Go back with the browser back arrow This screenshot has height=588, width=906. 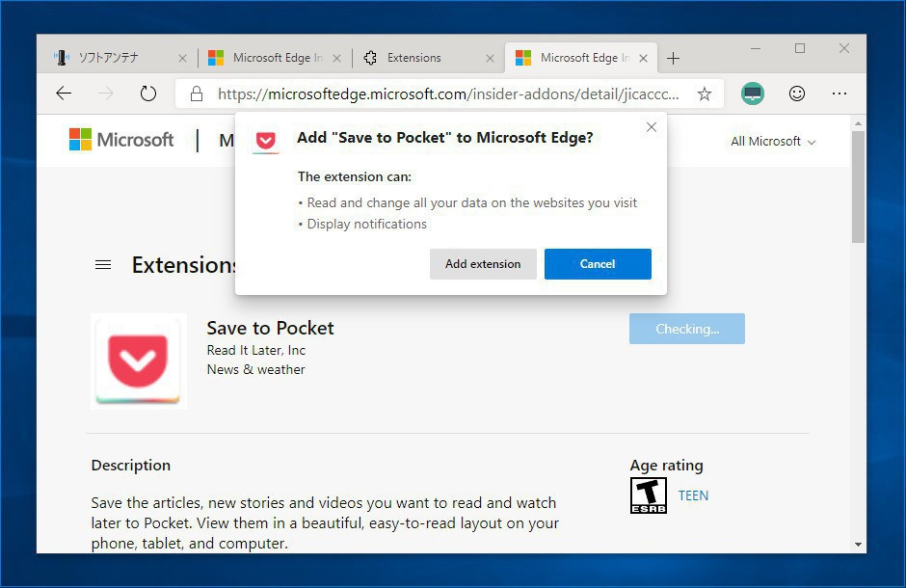click(x=64, y=93)
